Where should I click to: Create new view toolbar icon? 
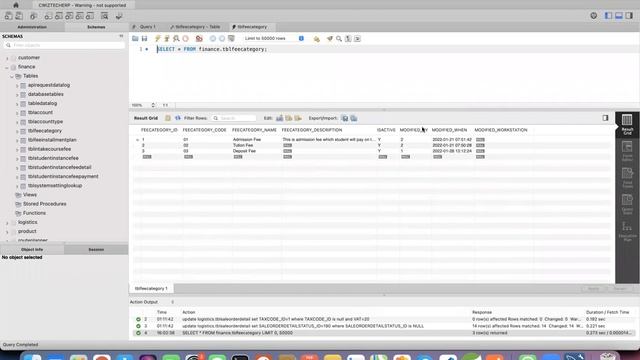pyautogui.click(x=69, y=16)
